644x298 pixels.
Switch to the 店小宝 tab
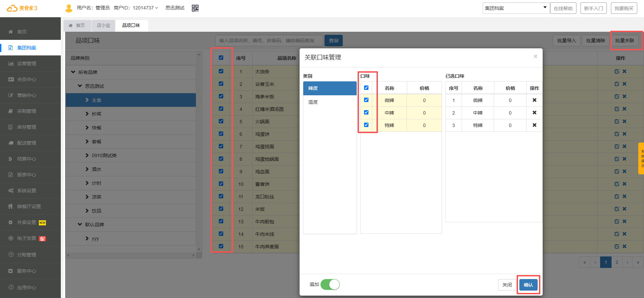[x=103, y=25]
